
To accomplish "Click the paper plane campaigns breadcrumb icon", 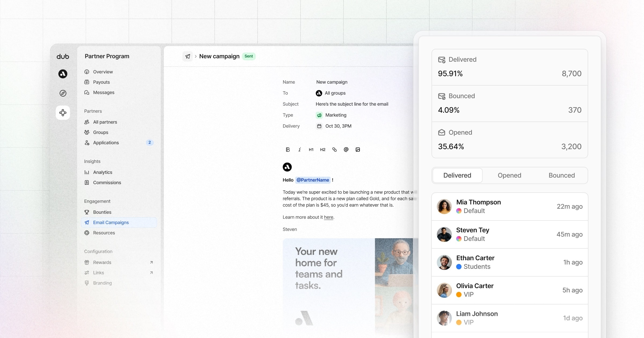I will click(x=188, y=56).
